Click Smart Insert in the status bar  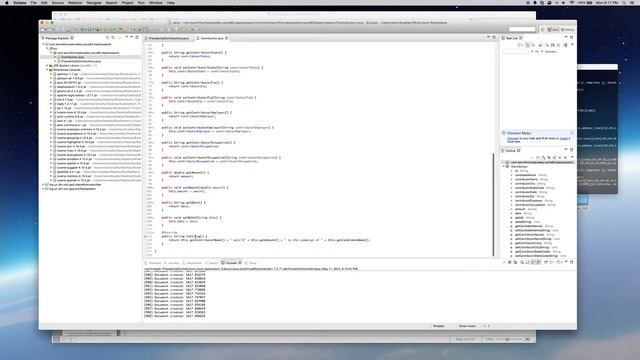467,326
